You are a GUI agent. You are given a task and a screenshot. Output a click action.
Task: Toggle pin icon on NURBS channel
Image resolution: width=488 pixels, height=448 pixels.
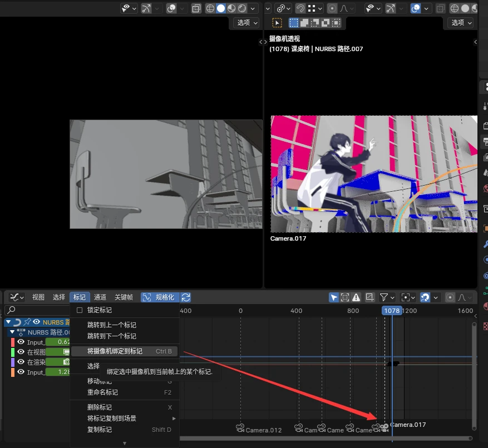(x=27, y=322)
